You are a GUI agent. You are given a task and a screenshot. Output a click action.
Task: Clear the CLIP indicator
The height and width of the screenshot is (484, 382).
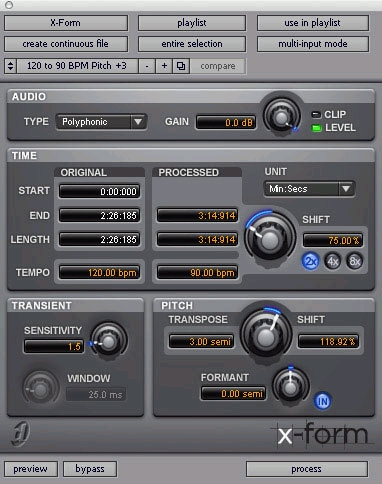click(x=315, y=115)
